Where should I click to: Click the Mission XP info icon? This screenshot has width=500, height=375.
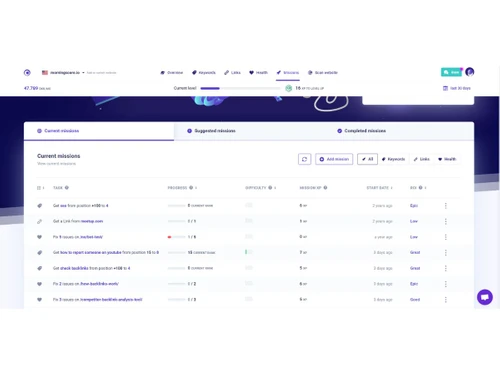(x=325, y=188)
